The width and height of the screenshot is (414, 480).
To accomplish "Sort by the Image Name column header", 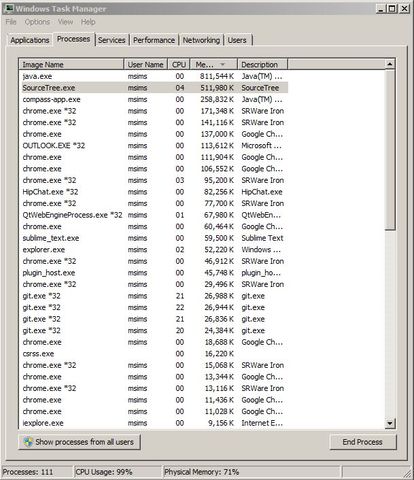I will click(71, 64).
